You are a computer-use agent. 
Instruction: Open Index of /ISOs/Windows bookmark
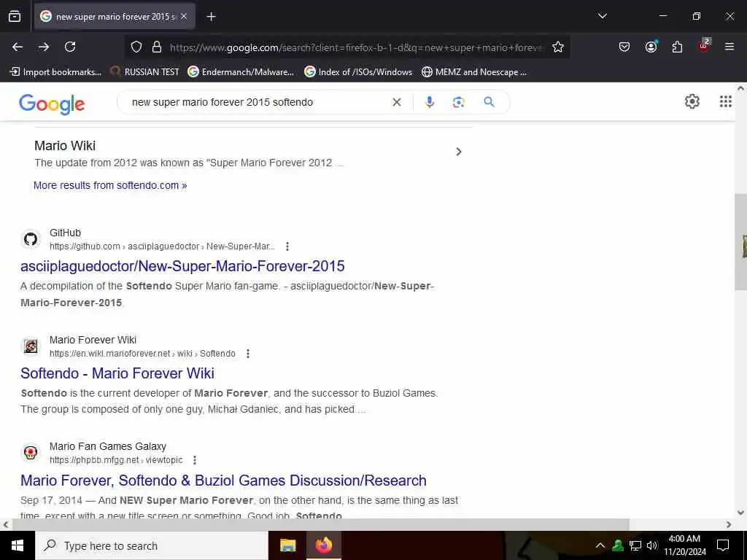[x=358, y=72]
